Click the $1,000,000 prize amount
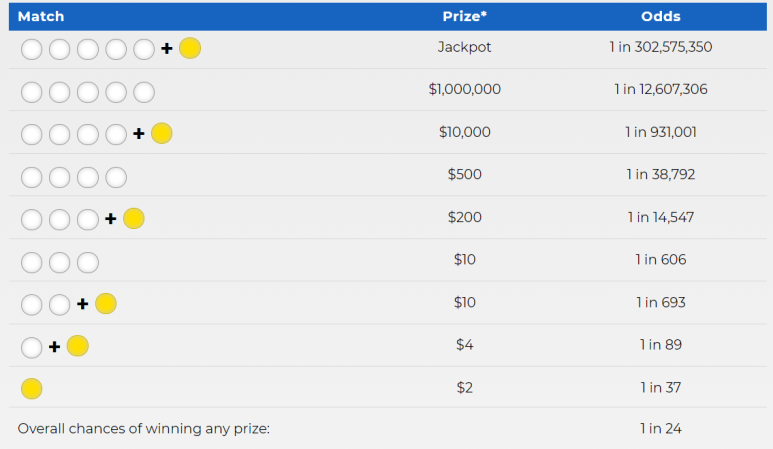Viewport: 773px width, 449px height. click(464, 89)
